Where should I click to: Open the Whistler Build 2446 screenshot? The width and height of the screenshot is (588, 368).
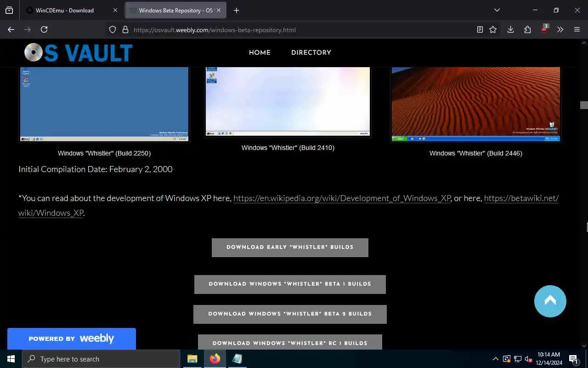tap(475, 104)
